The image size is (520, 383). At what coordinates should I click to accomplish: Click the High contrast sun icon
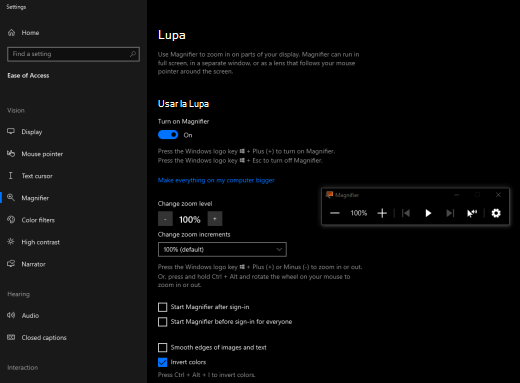point(11,241)
